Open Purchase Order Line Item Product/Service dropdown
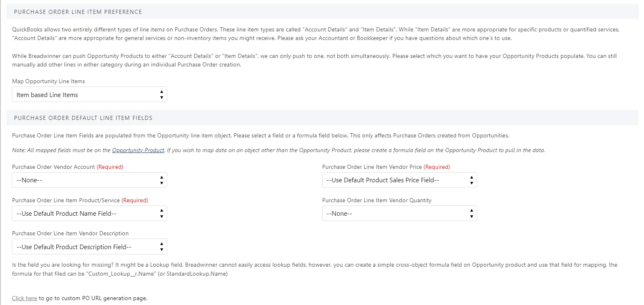 click(89, 213)
